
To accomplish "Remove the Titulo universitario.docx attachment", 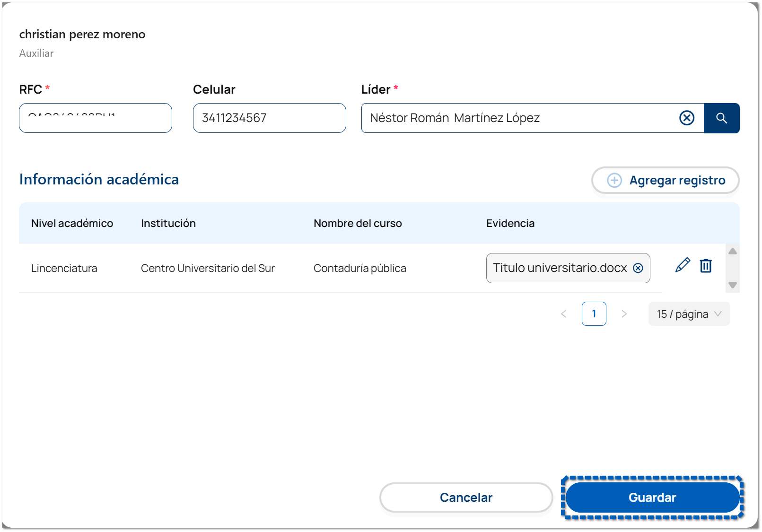I will [x=638, y=268].
